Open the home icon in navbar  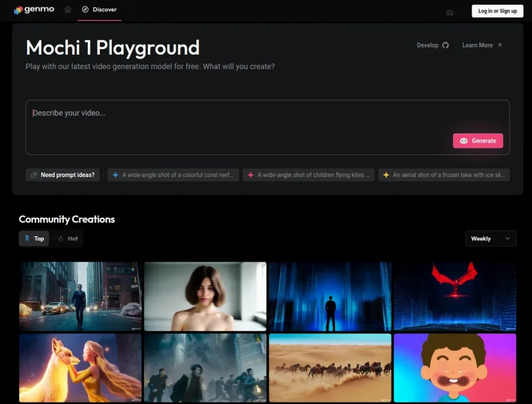click(68, 9)
